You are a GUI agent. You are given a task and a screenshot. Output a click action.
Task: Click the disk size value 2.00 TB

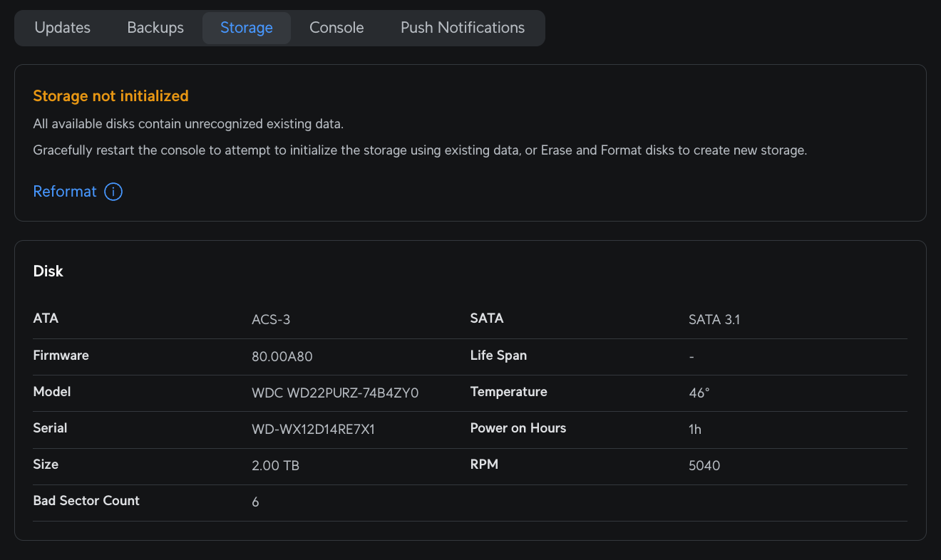tap(275, 466)
